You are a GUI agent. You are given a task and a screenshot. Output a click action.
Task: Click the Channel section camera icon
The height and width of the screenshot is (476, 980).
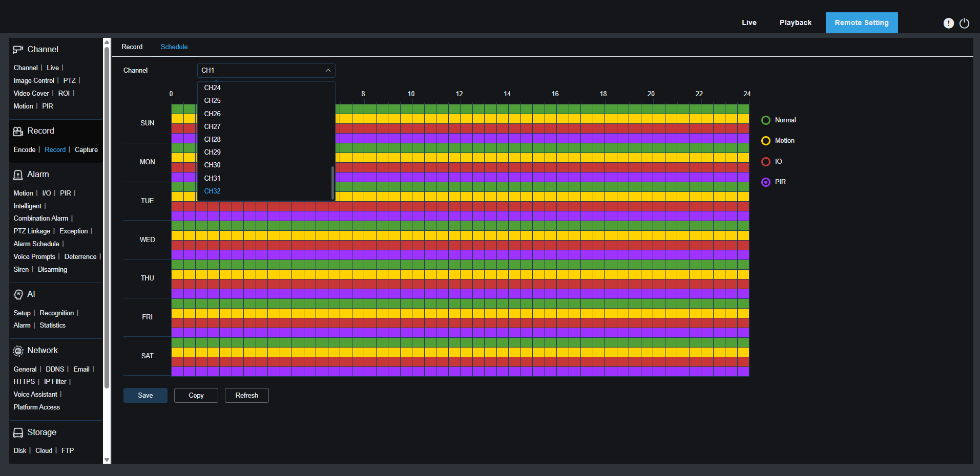18,49
